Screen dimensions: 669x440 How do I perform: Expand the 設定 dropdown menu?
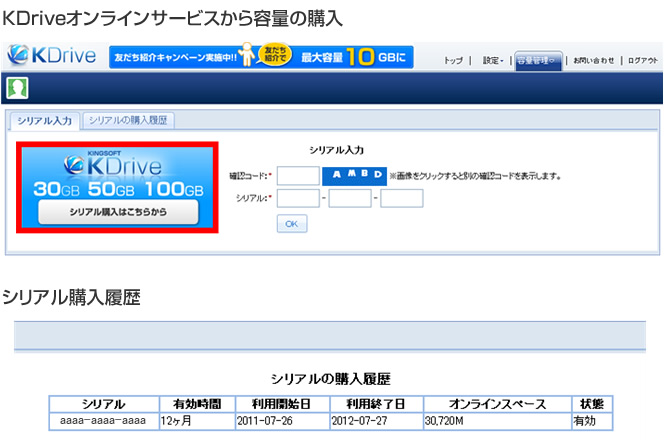click(x=493, y=60)
